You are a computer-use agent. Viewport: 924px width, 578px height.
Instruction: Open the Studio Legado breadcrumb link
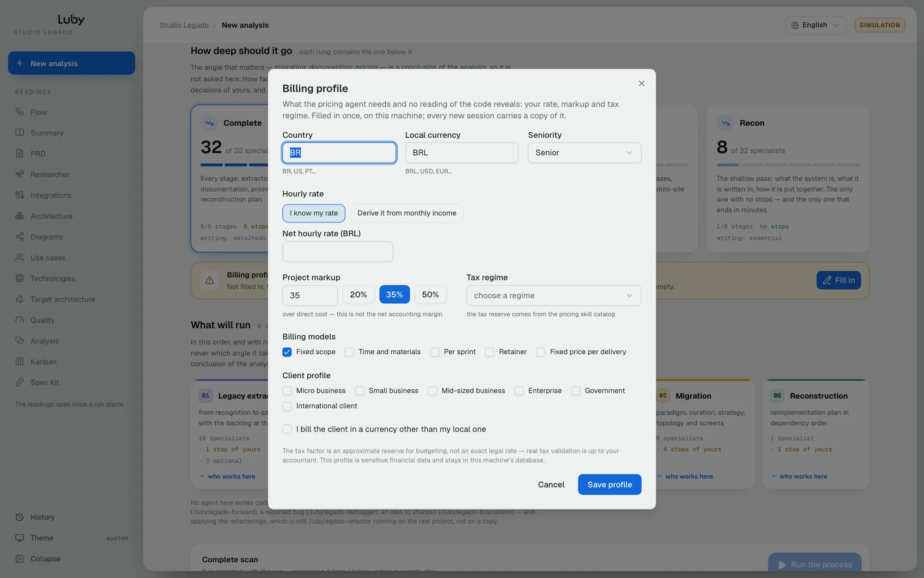click(184, 25)
